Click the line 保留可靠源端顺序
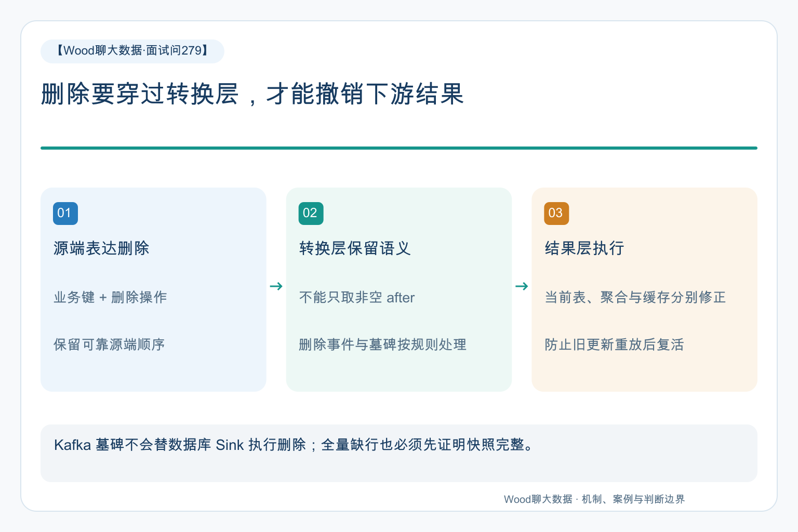Screen dimensions: 798x532 point(109,344)
